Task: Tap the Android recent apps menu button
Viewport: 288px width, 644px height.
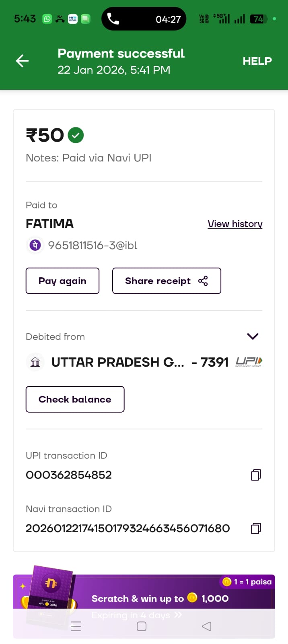Action: [x=76, y=626]
